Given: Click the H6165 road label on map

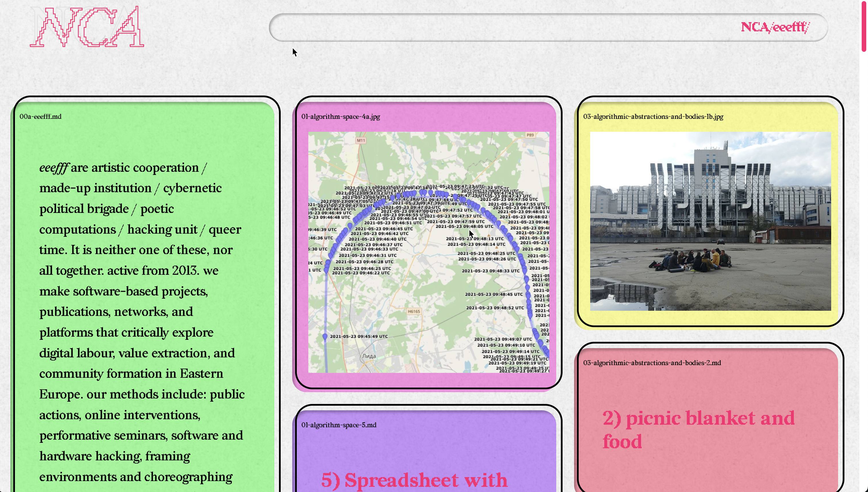Looking at the screenshot, I should coord(414,311).
